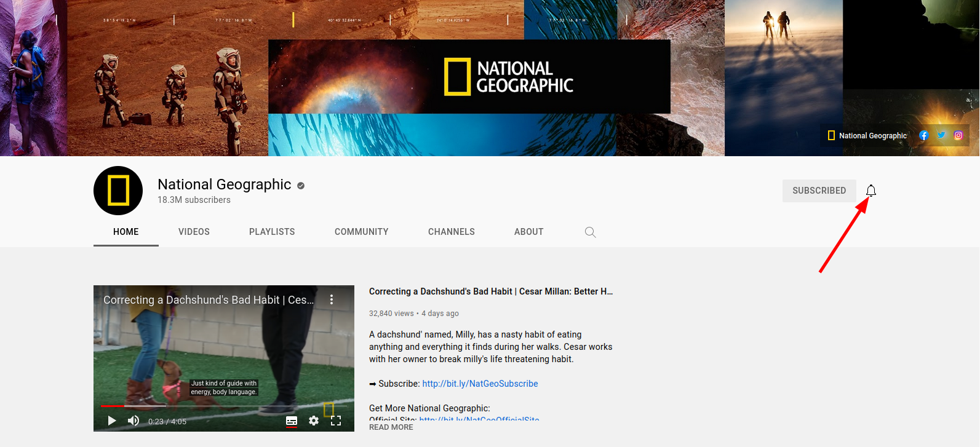This screenshot has width=980, height=447.
Task: Open the video settings gear
Action: click(x=314, y=421)
